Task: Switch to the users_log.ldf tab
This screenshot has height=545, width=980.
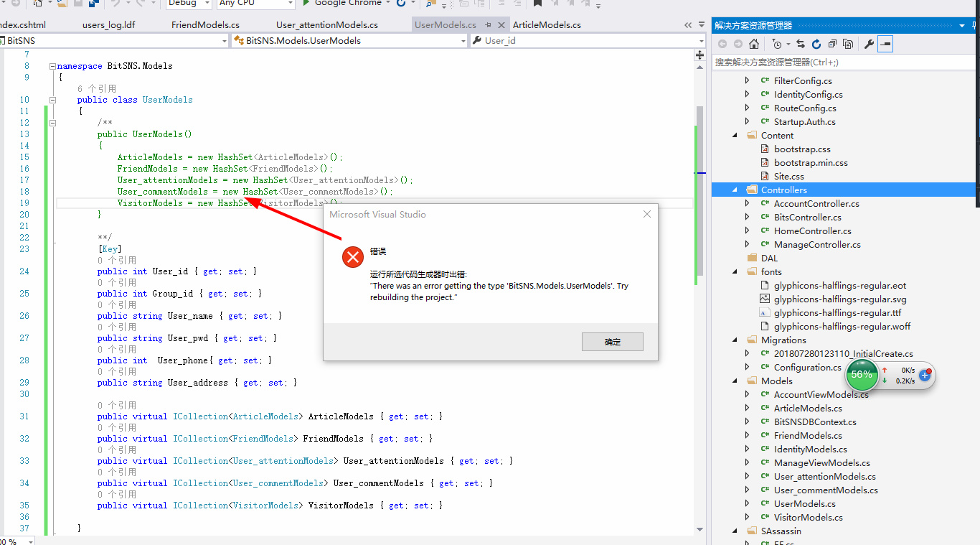Action: 108,24
